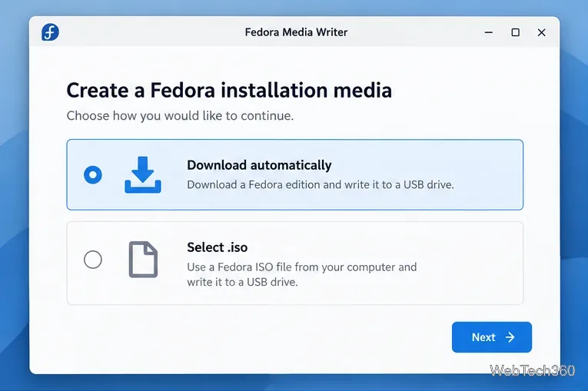Click 'Choose how you would like to continue.' text
Image resolution: width=588 pixels, height=391 pixels.
click(180, 116)
